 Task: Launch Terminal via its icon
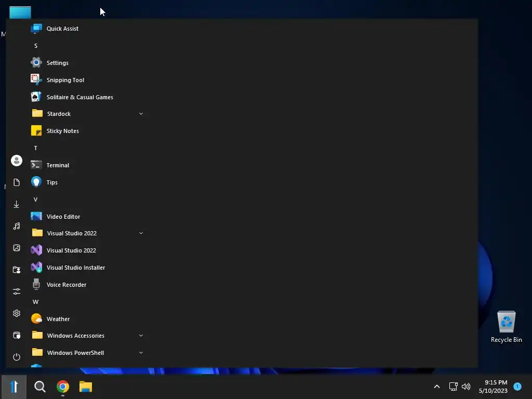[36, 165]
